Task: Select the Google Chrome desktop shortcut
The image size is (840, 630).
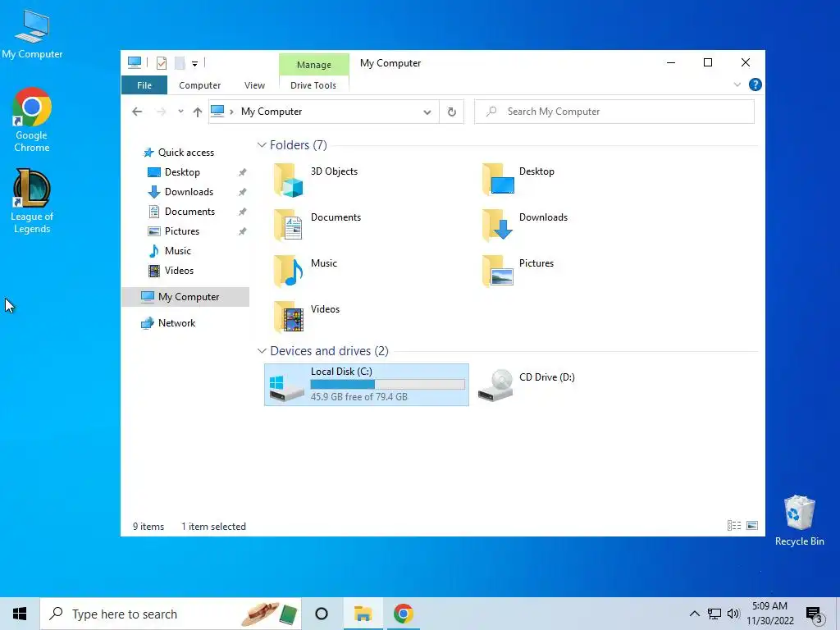Action: [x=32, y=120]
